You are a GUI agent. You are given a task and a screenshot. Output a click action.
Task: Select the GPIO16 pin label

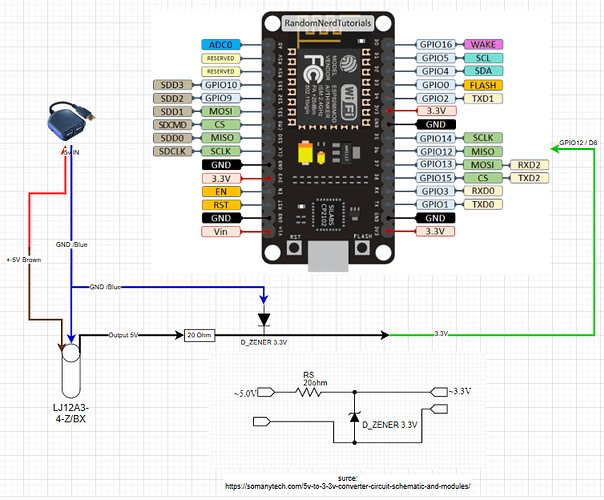tap(435, 45)
